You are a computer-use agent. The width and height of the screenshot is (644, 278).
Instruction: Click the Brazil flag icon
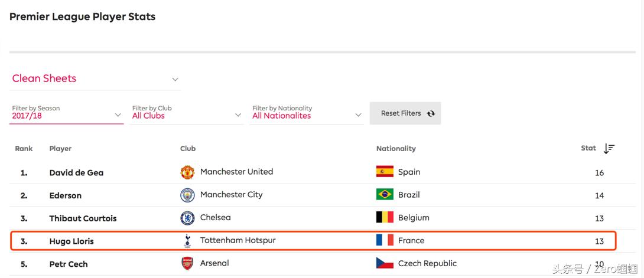(385, 194)
